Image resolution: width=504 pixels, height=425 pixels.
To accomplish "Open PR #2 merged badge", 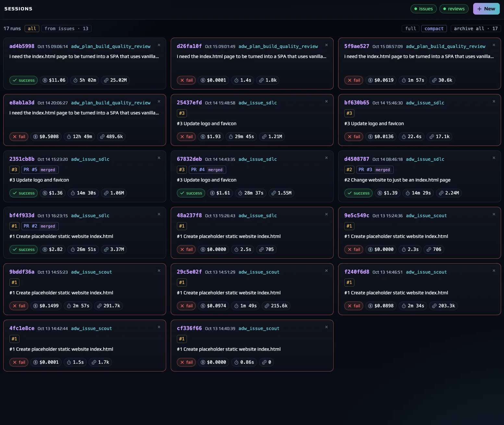I will (40, 226).
